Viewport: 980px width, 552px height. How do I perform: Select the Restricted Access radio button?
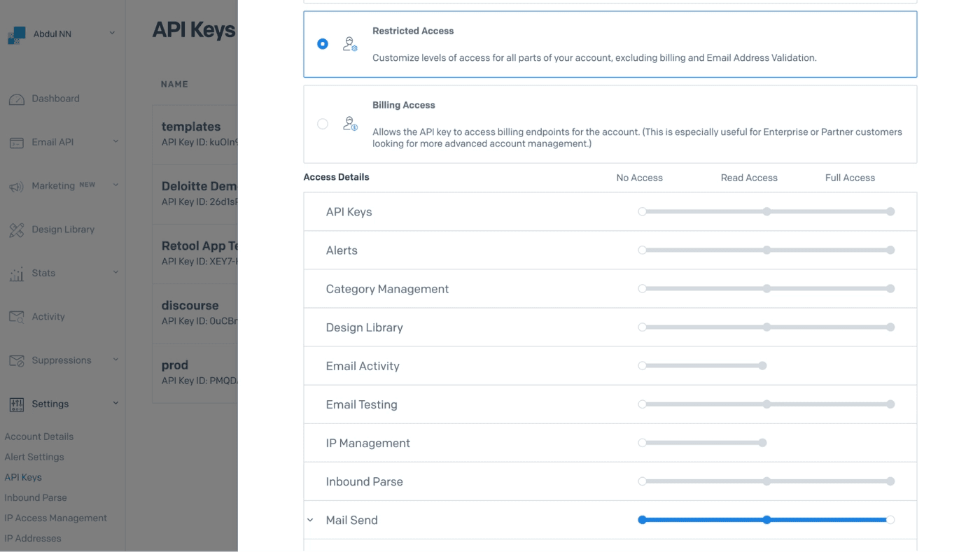[323, 44]
